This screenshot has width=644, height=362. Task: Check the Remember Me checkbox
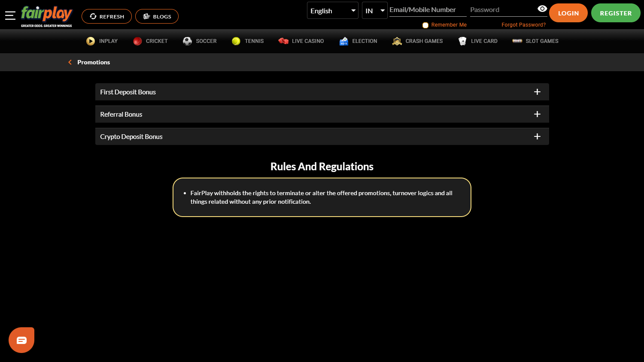pos(425,25)
